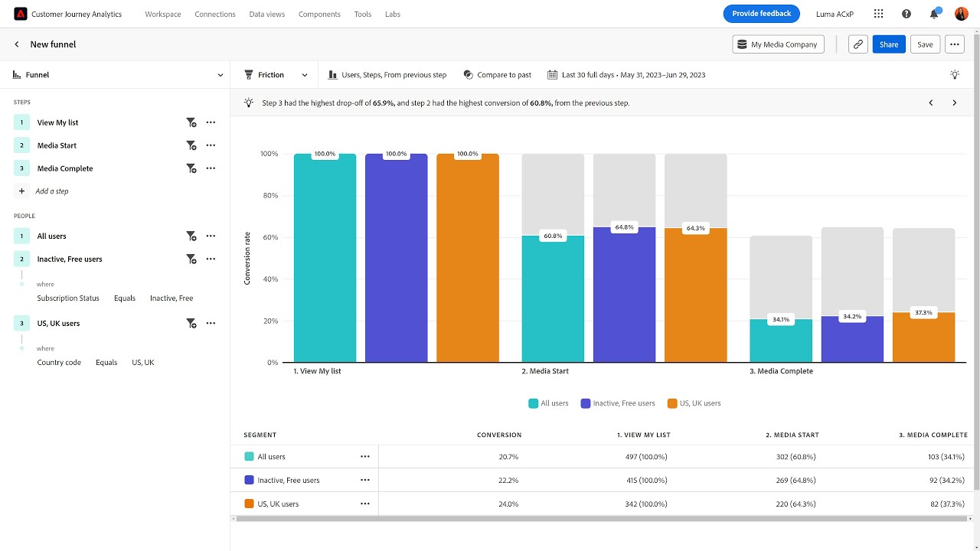Open All users table row ellipsis menu
This screenshot has width=980, height=551.
point(365,457)
